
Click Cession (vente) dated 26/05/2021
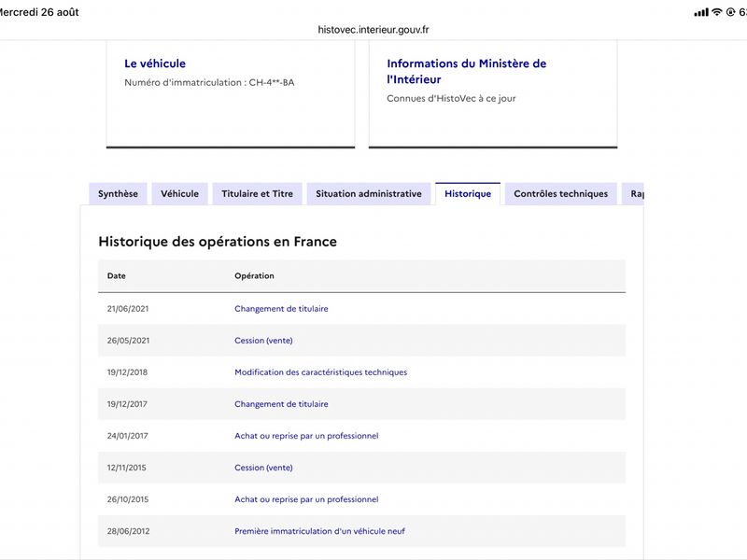click(x=263, y=341)
